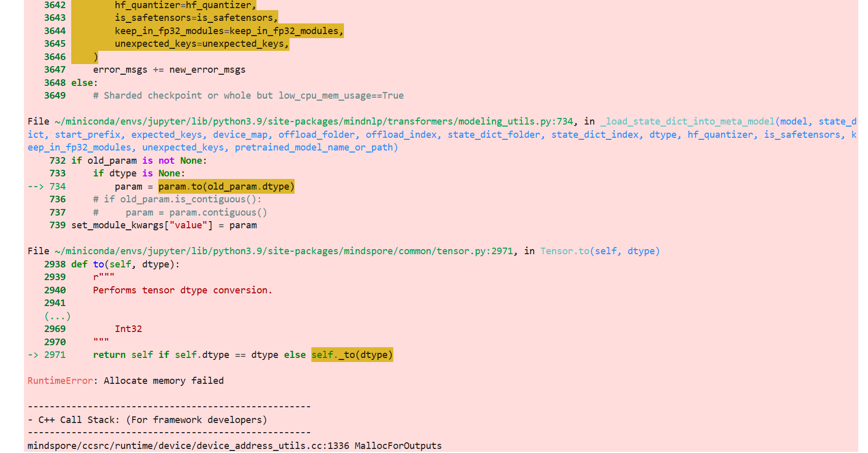Screen dimensions: 868x453
Task: Click highlighted self._to(dtype) expression
Action: [x=352, y=355]
